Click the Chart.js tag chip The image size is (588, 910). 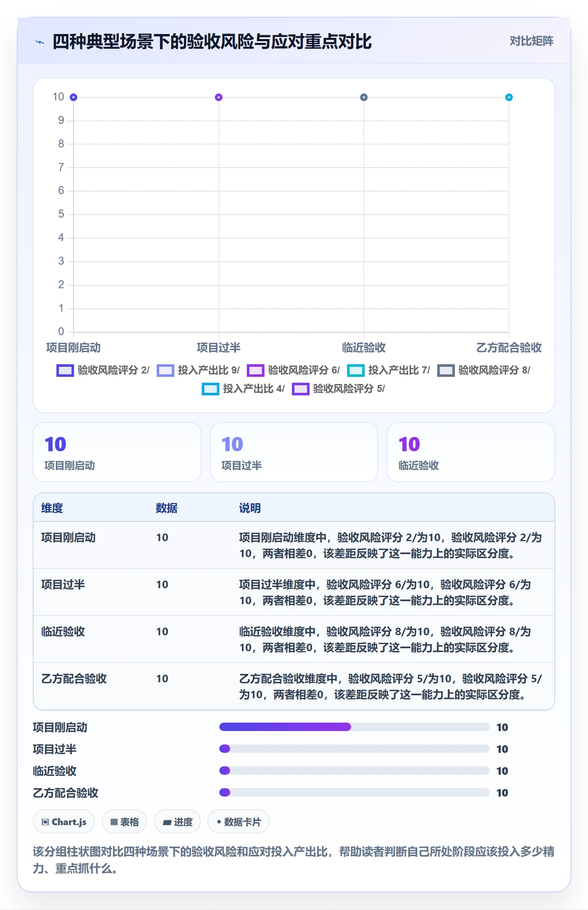point(64,822)
